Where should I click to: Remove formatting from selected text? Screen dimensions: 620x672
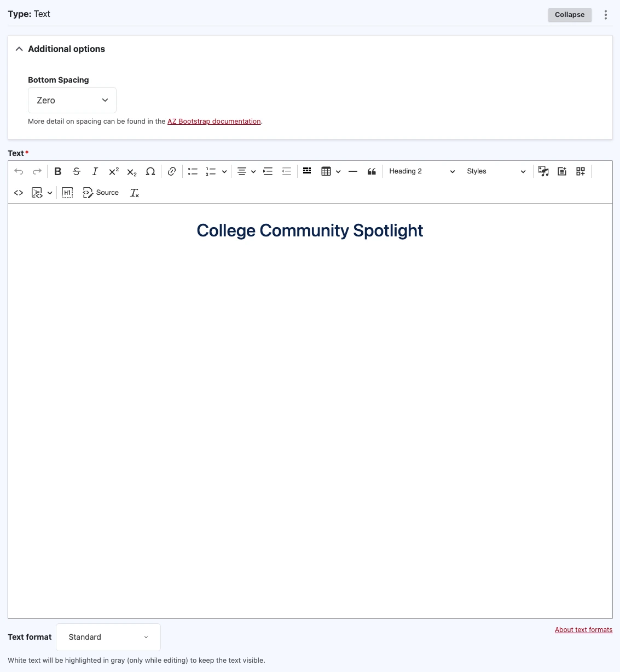[x=135, y=193]
